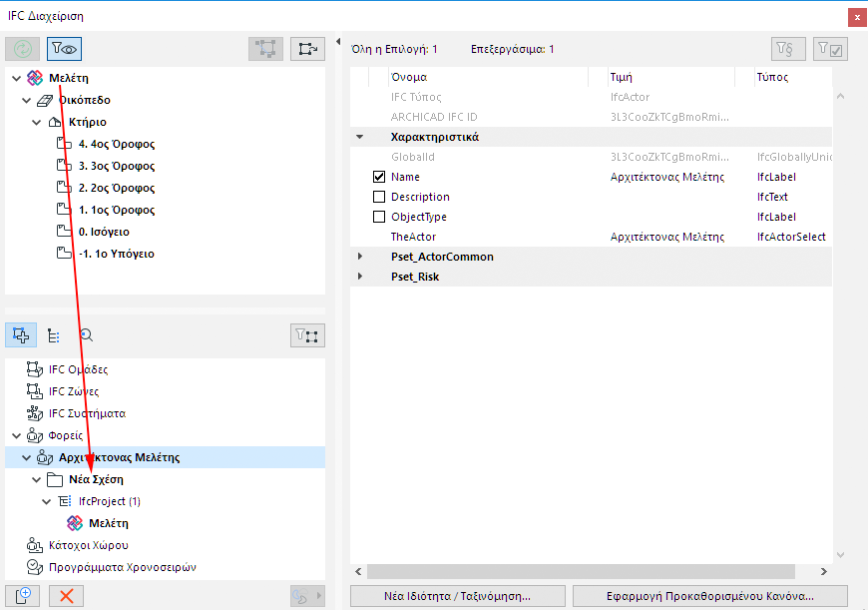Select the Αρχιτέκτονας Μελέτης actor row
This screenshot has width=868, height=610.
click(165, 457)
